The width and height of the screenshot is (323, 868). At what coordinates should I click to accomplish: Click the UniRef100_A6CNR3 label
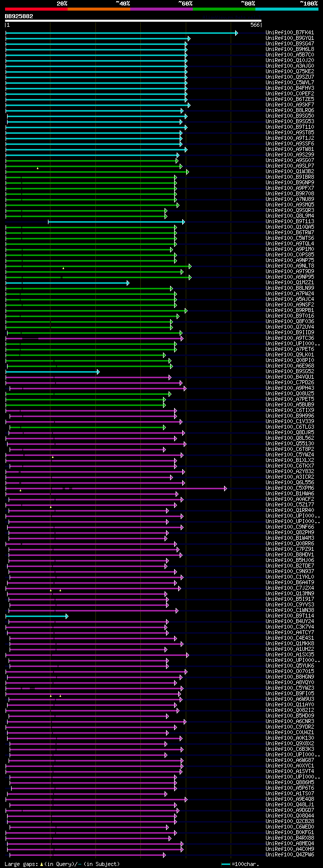290,721
